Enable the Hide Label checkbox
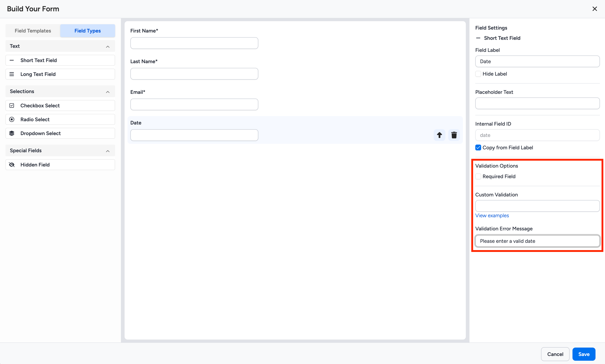 [x=478, y=74]
